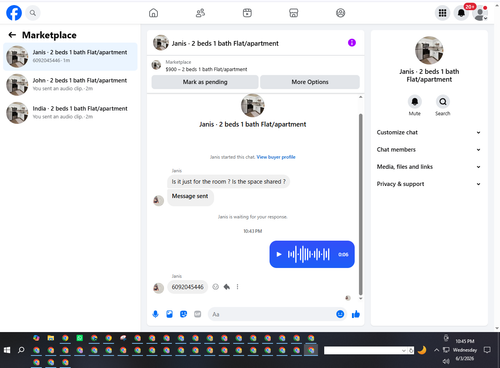Open View buyer profile link
Image resolution: width=500 pixels, height=368 pixels.
276,157
